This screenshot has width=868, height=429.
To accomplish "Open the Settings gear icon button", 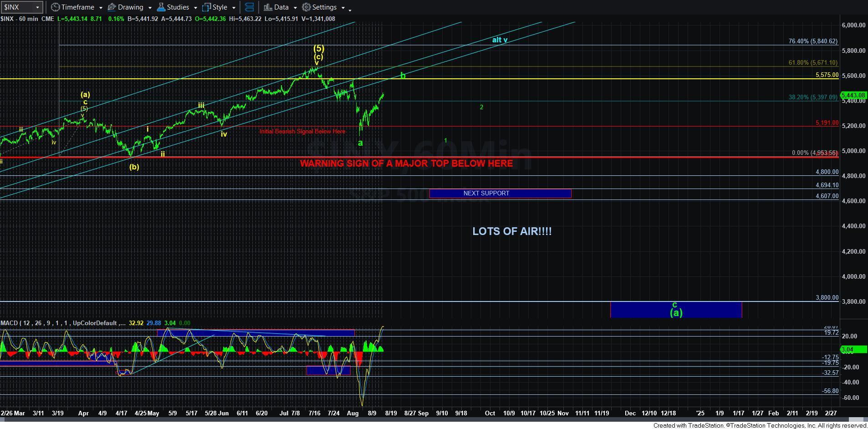I will point(306,7).
